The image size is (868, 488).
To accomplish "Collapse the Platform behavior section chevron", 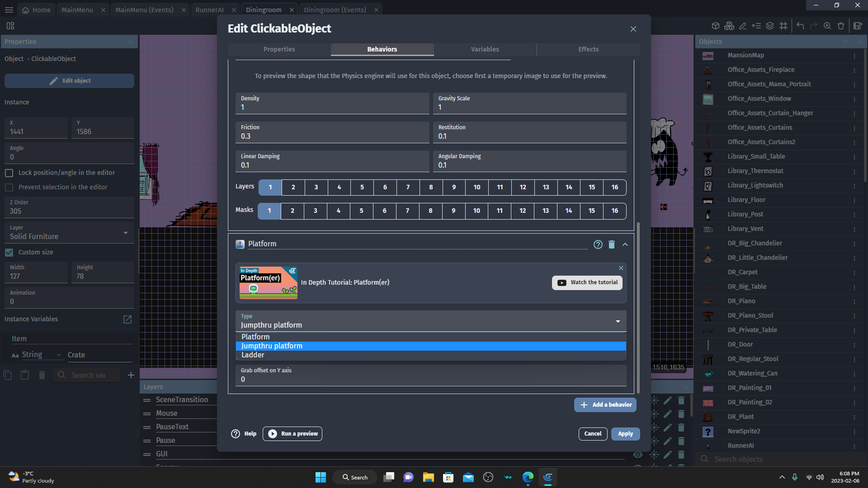I will point(625,244).
